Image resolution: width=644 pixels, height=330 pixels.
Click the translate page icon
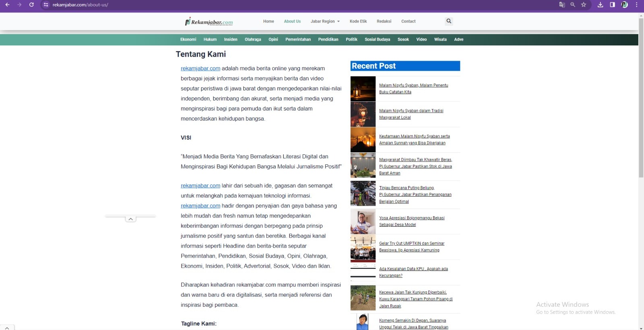pos(562,5)
